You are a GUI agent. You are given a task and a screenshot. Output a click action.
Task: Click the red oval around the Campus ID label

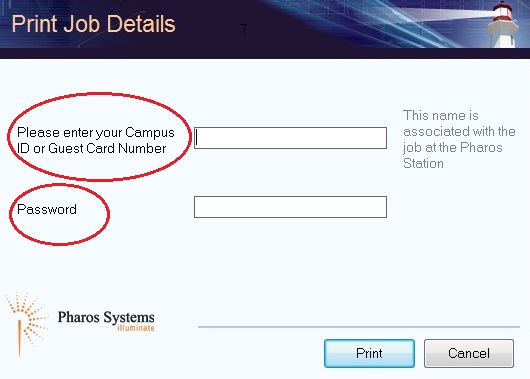pyautogui.click(x=99, y=137)
